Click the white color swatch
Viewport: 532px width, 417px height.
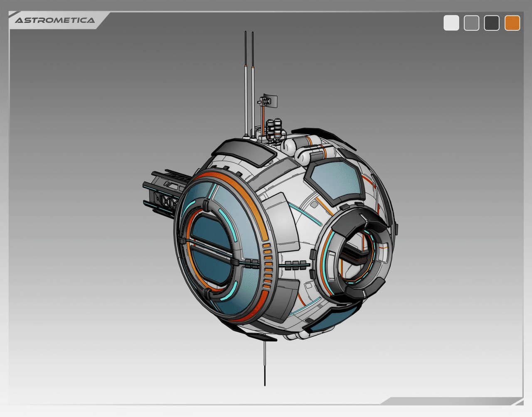(x=451, y=23)
